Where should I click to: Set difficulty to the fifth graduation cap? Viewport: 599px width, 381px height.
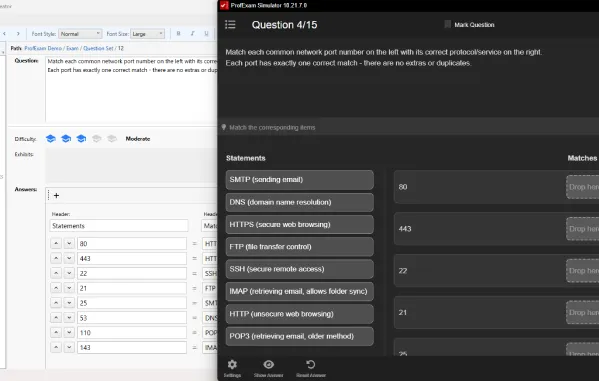112,139
